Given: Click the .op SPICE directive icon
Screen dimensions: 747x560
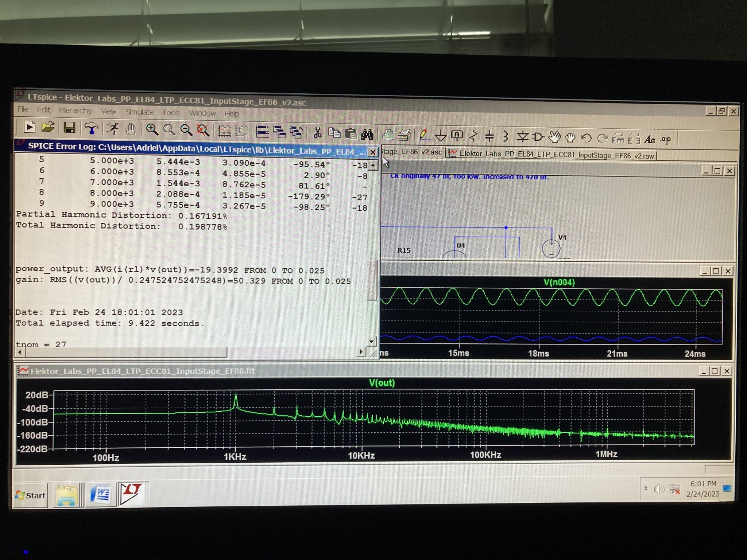Looking at the screenshot, I should point(666,140).
